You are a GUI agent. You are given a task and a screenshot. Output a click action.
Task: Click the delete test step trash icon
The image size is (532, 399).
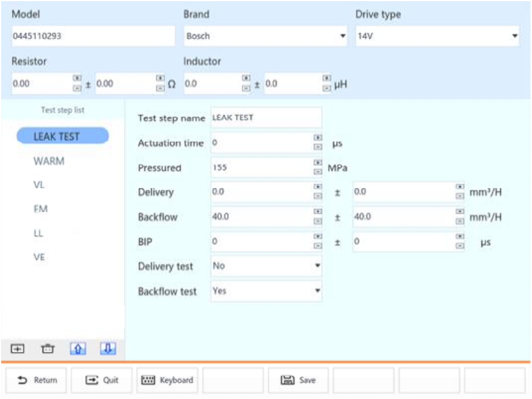tap(48, 348)
